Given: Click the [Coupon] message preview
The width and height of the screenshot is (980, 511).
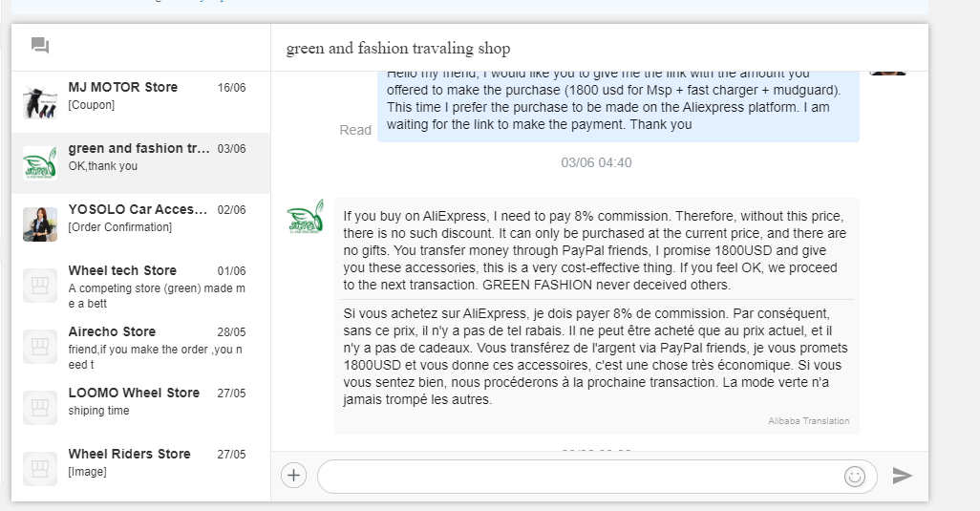Looking at the screenshot, I should coord(92,105).
